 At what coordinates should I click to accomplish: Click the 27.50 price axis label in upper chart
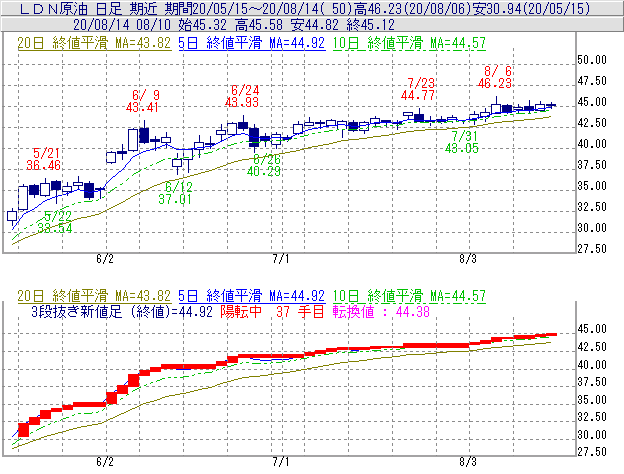pos(592,249)
